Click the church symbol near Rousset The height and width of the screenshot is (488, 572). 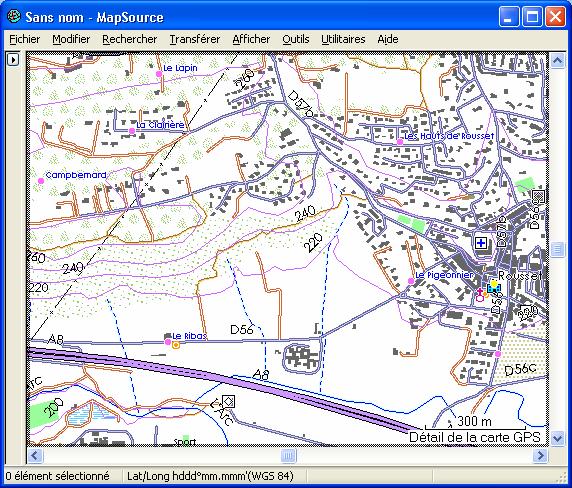tap(480, 295)
